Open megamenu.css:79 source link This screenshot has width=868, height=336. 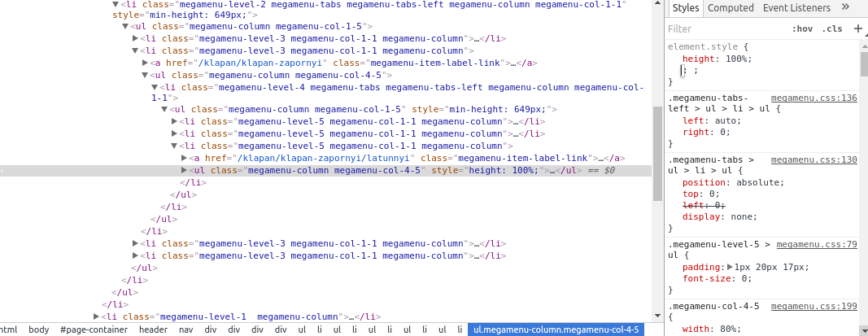point(817,244)
